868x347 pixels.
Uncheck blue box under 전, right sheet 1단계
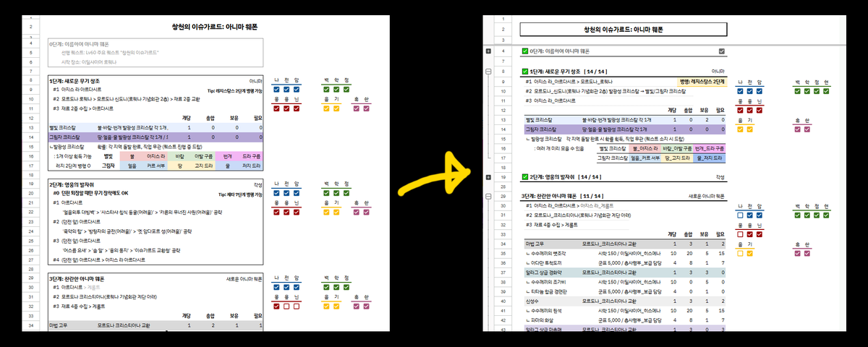point(749,91)
